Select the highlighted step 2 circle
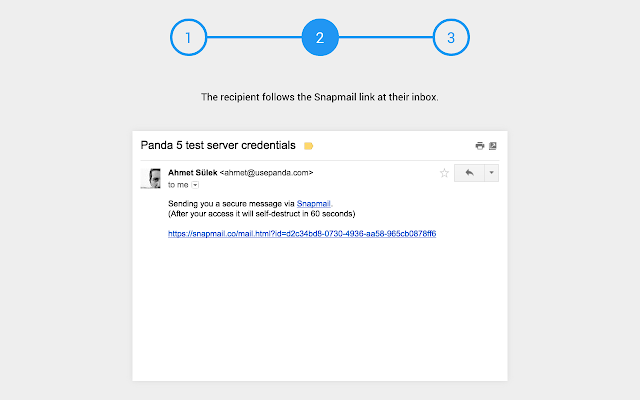 click(320, 39)
